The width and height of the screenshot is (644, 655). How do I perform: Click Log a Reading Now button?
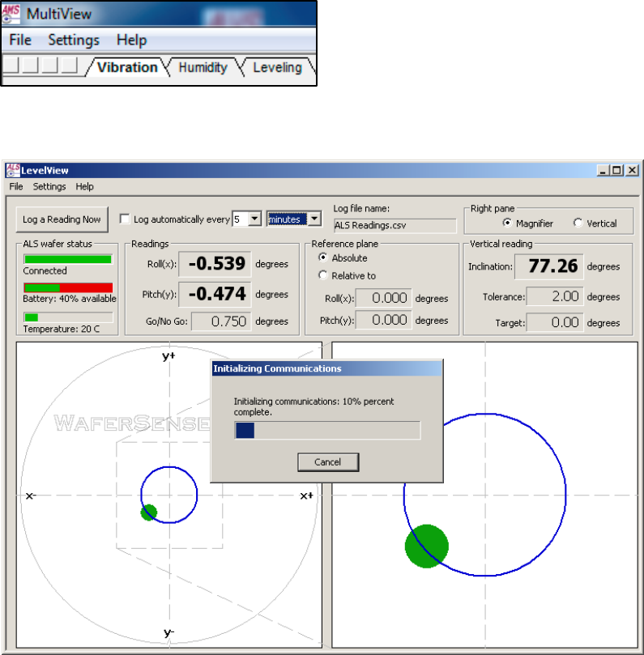point(62,219)
